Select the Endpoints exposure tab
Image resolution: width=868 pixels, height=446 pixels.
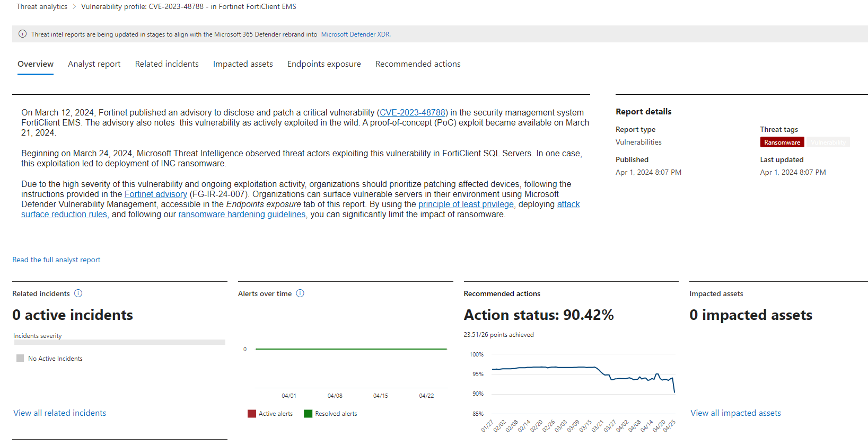324,64
